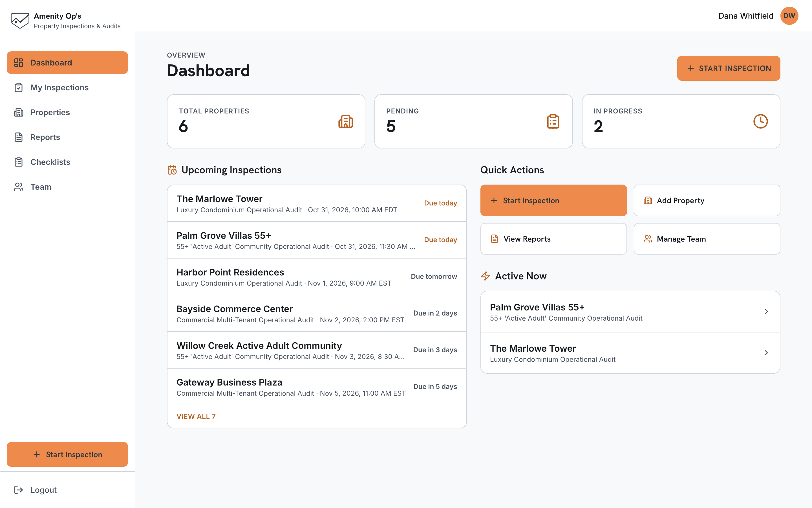Expand The Marlowe Tower chevron in Active Now
The height and width of the screenshot is (508, 812).
766,353
